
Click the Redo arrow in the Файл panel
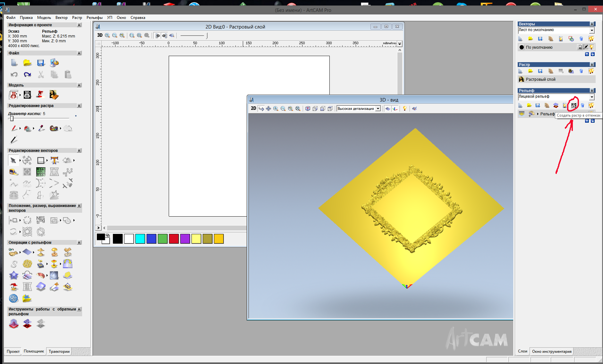pos(27,75)
